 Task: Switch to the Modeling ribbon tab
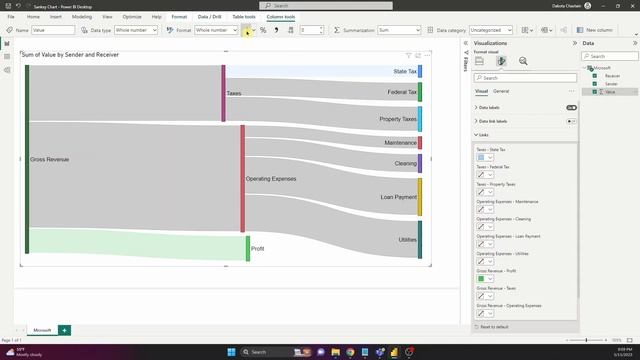82,17
